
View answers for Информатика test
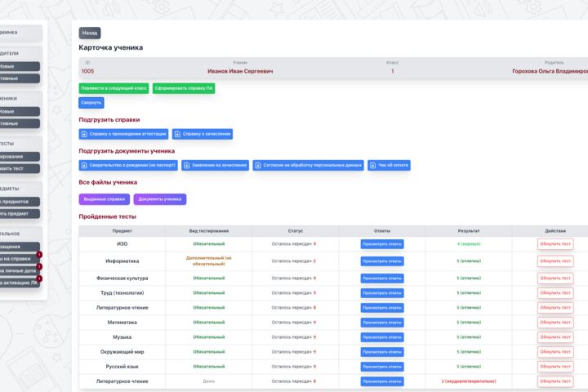(x=382, y=261)
